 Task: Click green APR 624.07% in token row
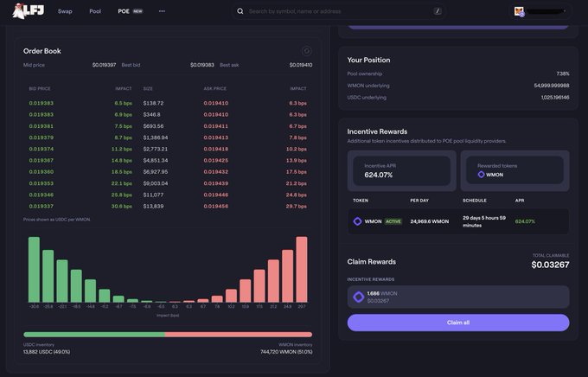pyautogui.click(x=525, y=221)
